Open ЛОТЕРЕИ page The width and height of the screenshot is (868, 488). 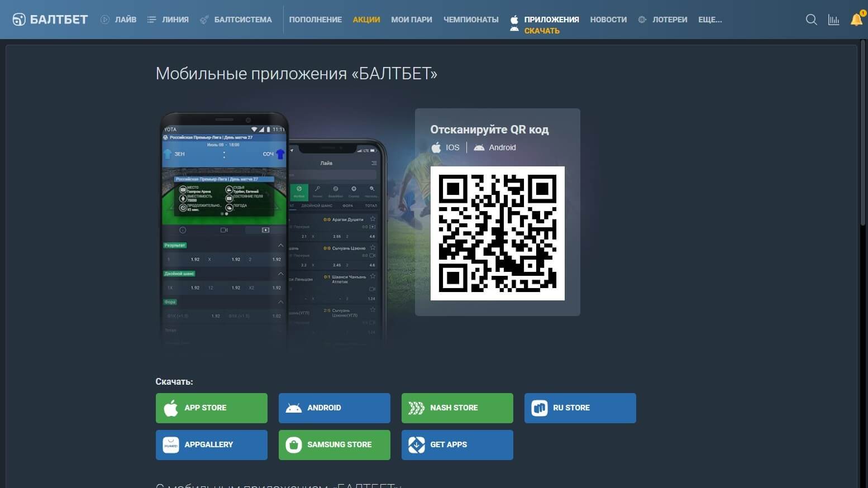[670, 20]
